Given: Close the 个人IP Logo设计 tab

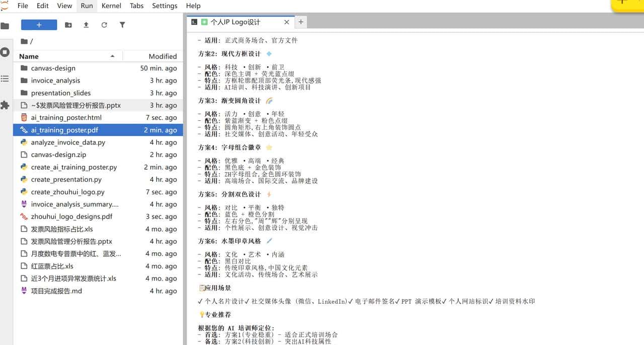Looking at the screenshot, I should coord(286,22).
